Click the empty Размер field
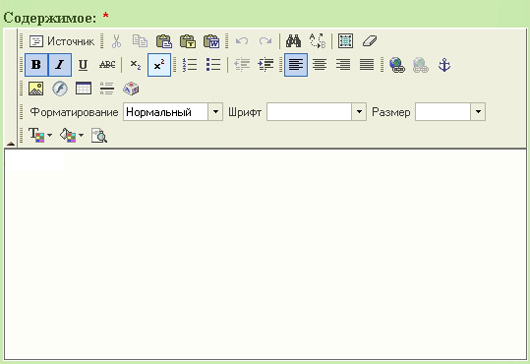 (x=443, y=112)
